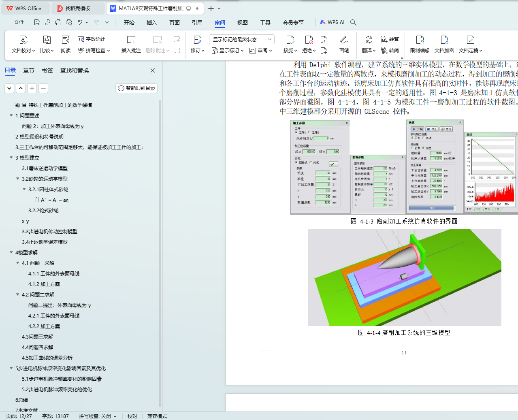Open 查找和替换 tab in navigation pane
The image size is (518, 420).
point(75,70)
